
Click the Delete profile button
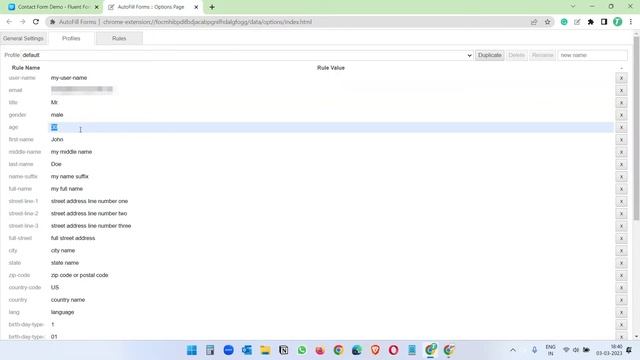tap(516, 55)
